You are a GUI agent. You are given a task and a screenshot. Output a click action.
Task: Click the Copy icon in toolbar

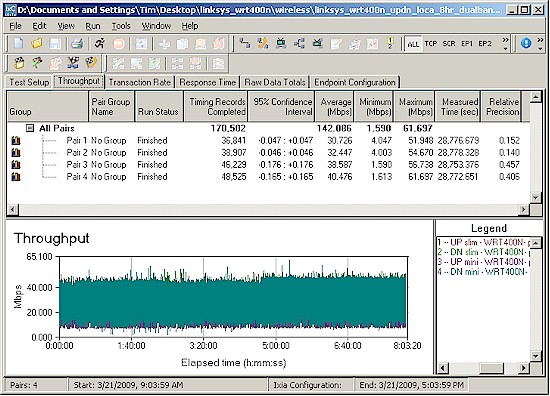point(182,43)
